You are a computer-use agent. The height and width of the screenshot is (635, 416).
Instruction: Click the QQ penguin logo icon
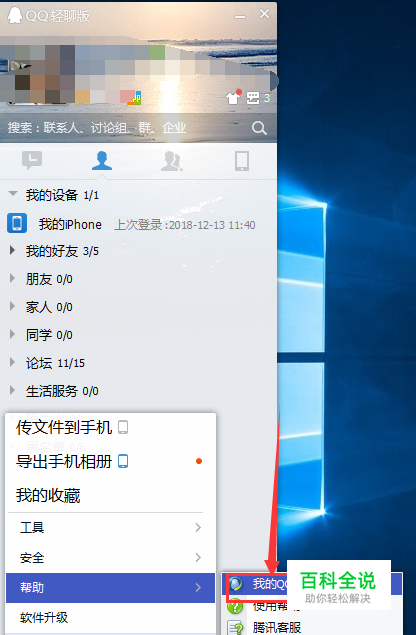tap(15, 15)
